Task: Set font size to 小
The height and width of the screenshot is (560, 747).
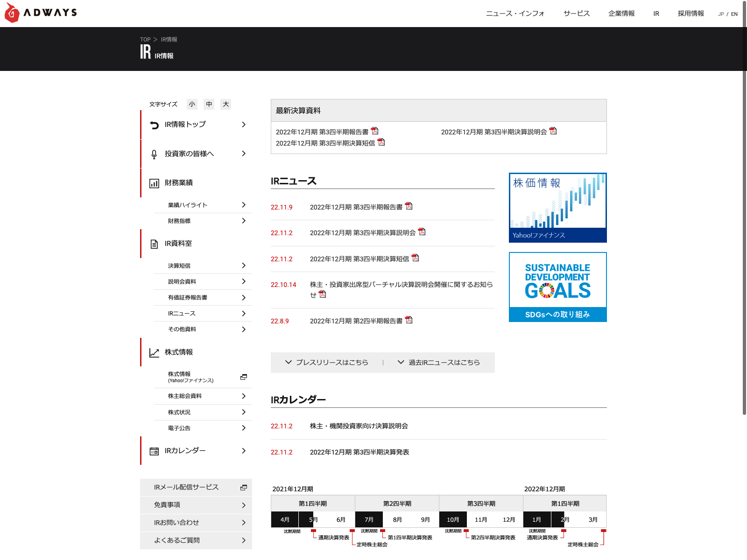Action: (x=192, y=104)
